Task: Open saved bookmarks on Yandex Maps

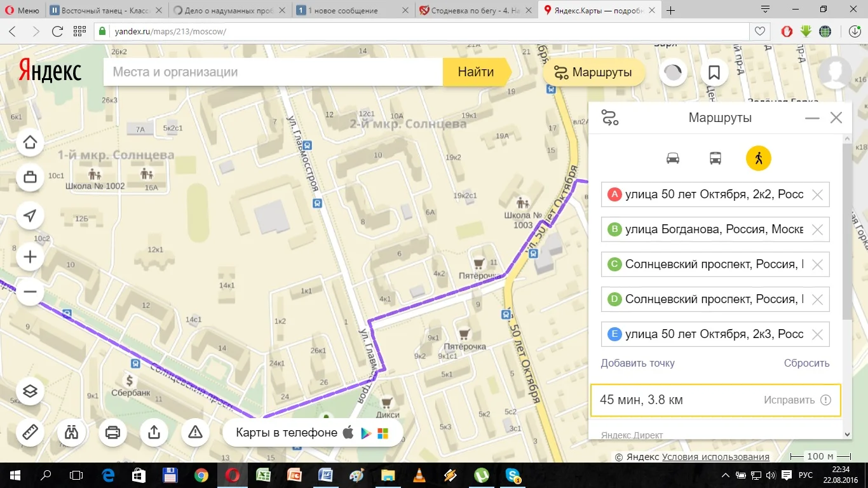Action: pos(714,72)
